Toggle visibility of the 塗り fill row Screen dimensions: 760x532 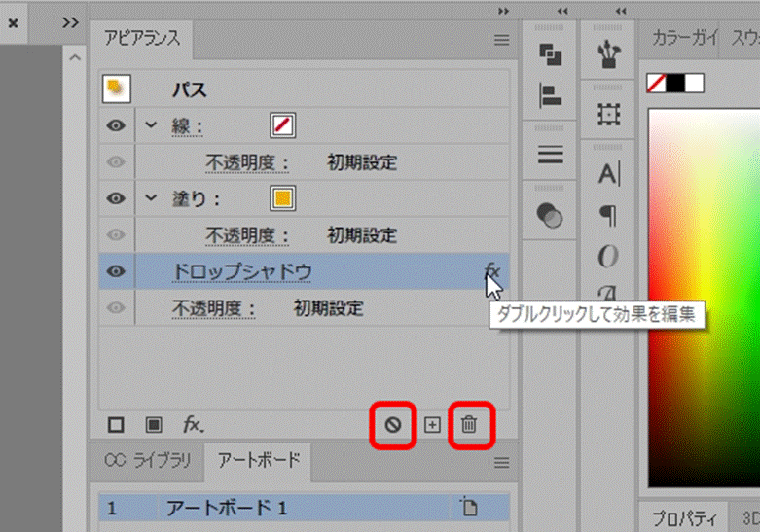(x=116, y=198)
